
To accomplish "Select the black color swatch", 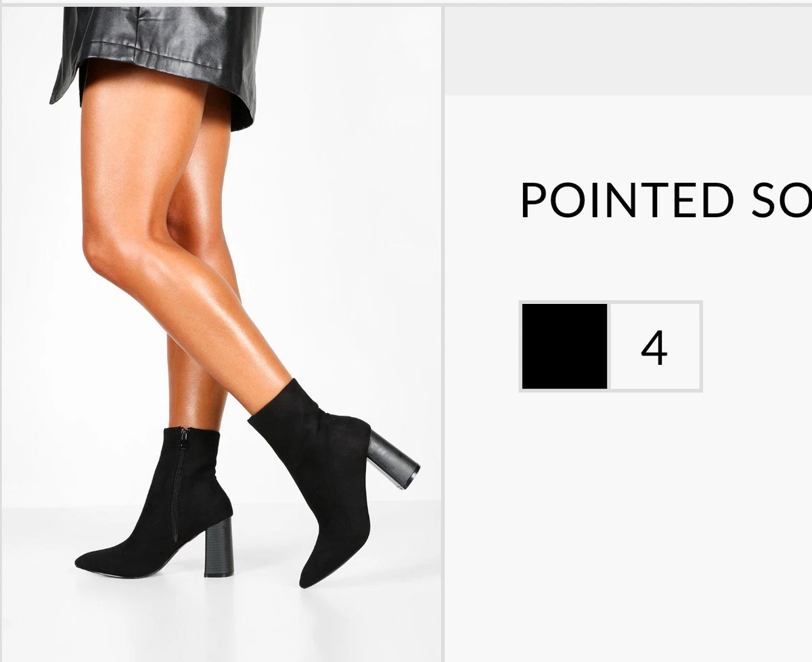I will click(564, 346).
